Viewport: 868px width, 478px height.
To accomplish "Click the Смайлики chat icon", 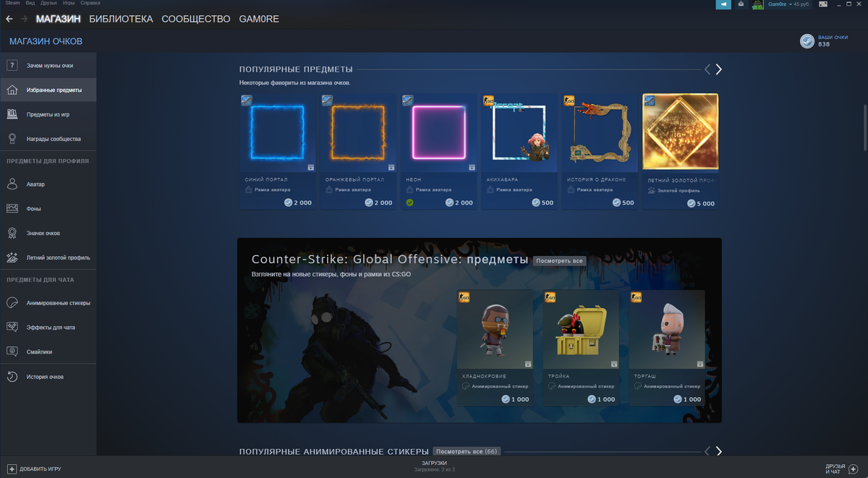I will click(12, 351).
